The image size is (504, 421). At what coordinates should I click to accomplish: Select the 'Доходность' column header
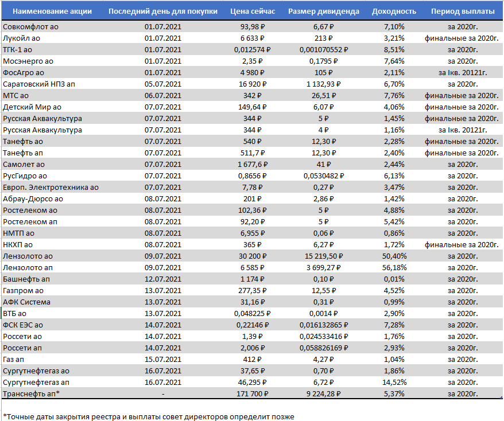(394, 11)
